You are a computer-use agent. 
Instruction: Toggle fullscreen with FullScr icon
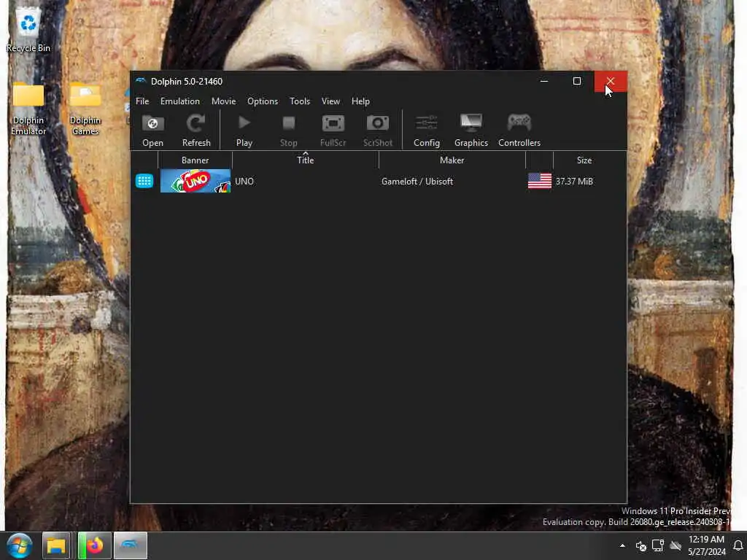333,130
